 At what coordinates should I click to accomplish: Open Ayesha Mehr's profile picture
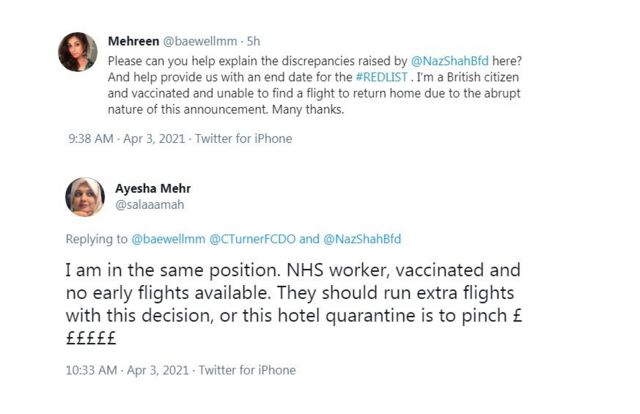click(86, 197)
